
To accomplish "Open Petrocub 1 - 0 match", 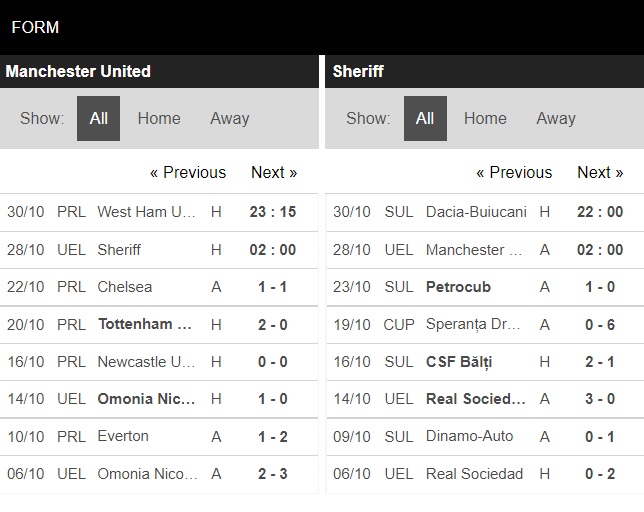I will coord(485,287).
